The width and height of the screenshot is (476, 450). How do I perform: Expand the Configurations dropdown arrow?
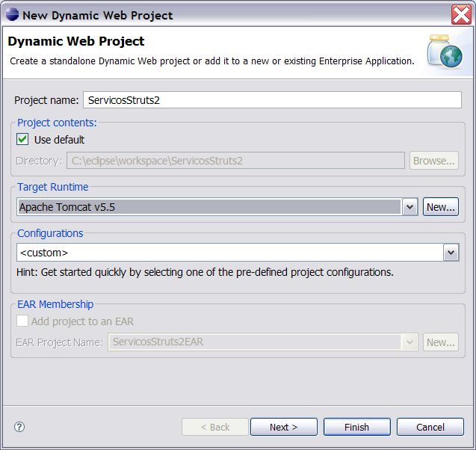click(x=451, y=253)
